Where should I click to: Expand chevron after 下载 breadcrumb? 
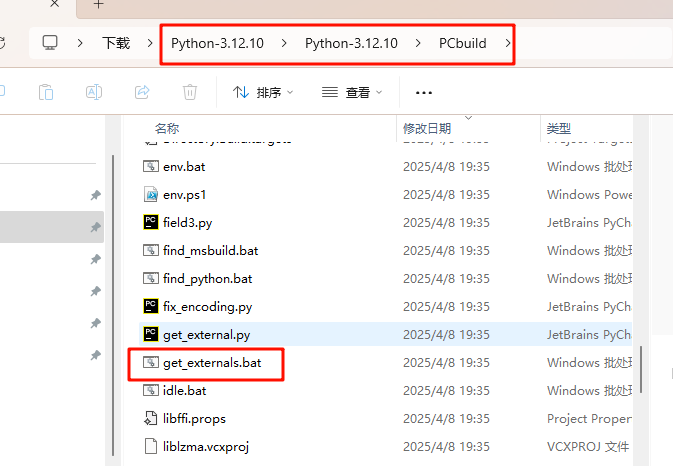[x=150, y=43]
